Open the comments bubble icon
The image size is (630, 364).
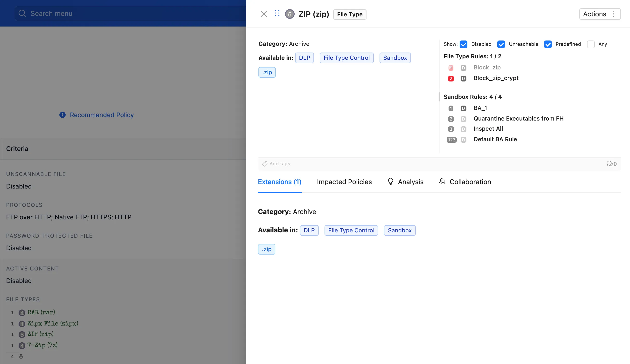[609, 164]
